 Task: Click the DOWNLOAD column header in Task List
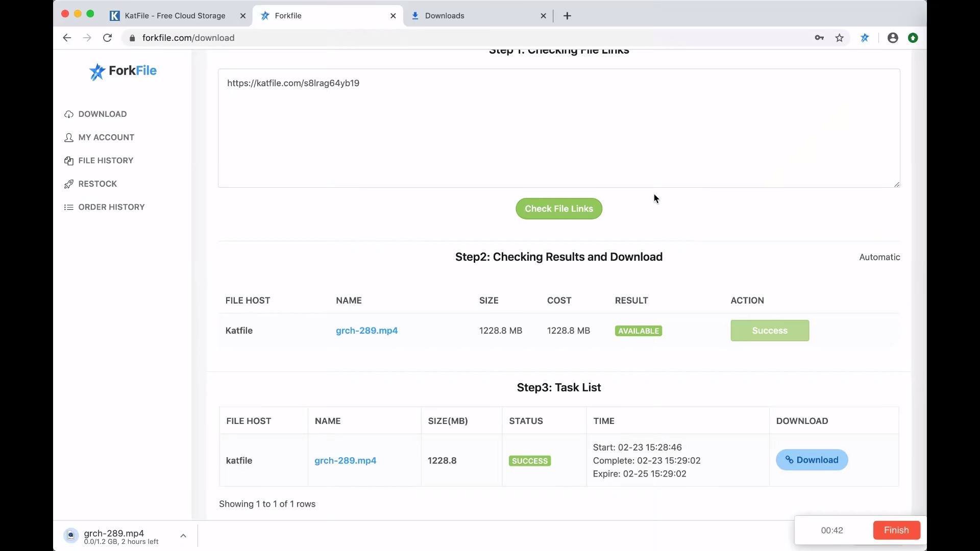pos(802,421)
